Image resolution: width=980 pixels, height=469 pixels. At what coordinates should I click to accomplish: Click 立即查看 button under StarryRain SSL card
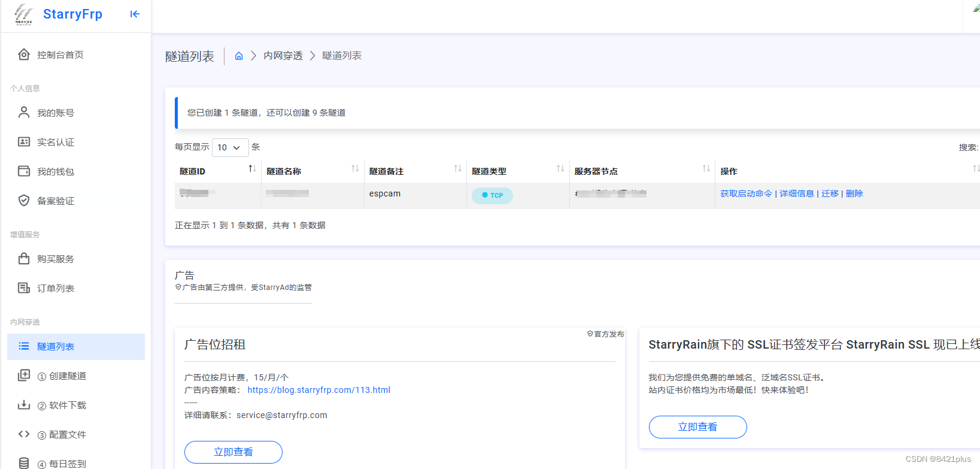click(x=697, y=426)
